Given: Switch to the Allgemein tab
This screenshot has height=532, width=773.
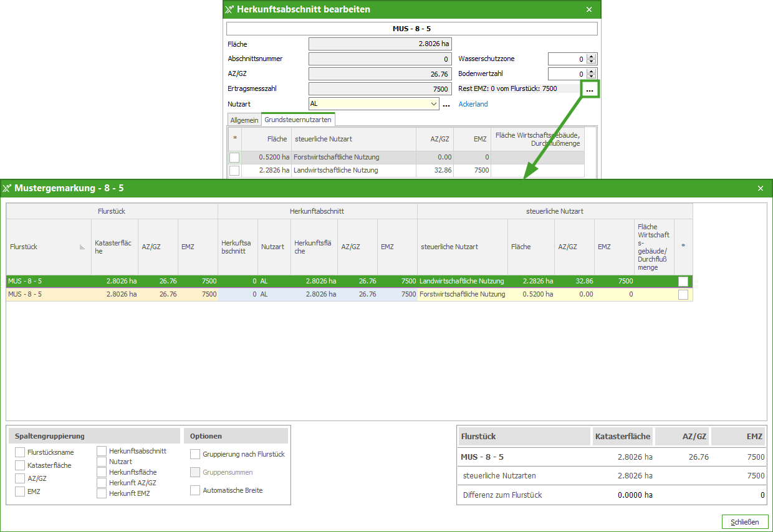Looking at the screenshot, I should pos(244,120).
